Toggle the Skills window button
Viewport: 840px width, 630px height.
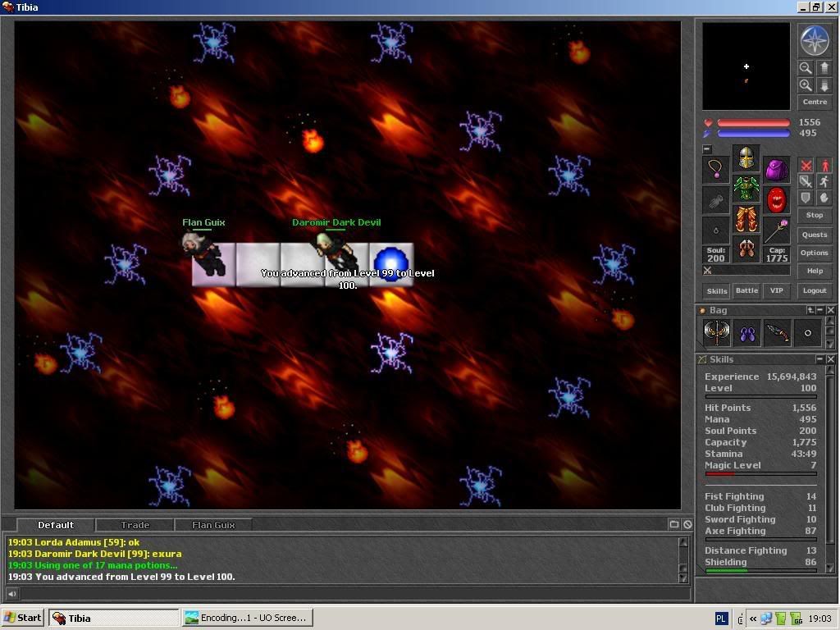tap(716, 291)
